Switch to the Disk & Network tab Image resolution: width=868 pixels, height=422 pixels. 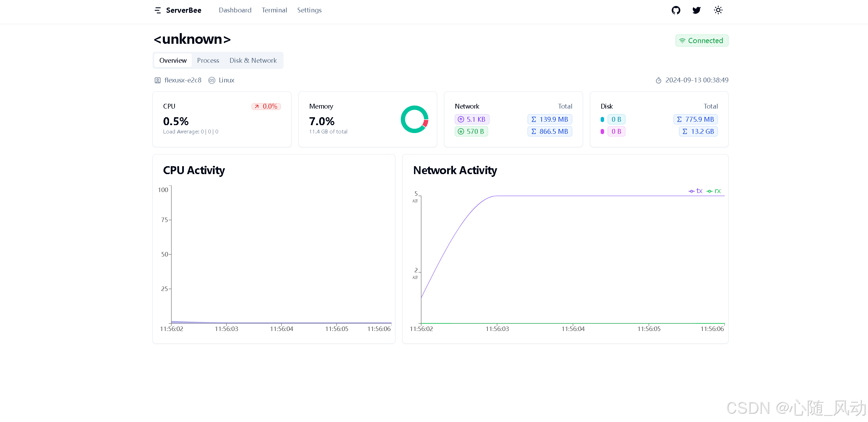point(253,60)
